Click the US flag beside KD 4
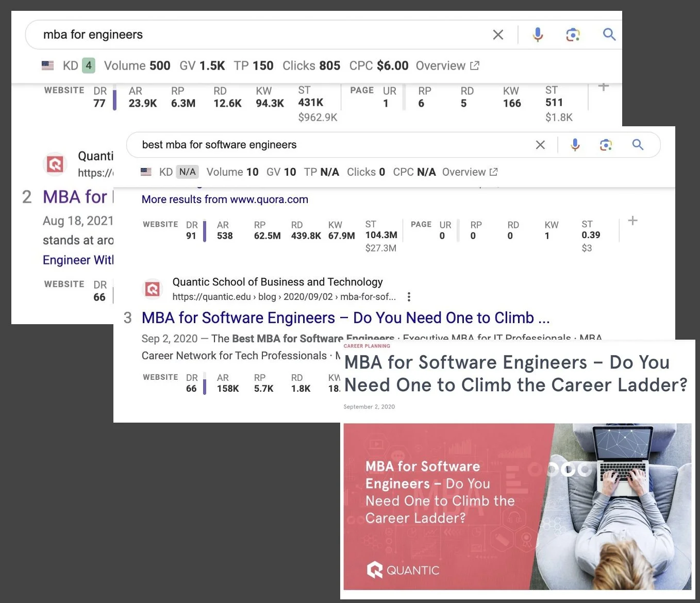This screenshot has height=603, width=700. (x=47, y=65)
